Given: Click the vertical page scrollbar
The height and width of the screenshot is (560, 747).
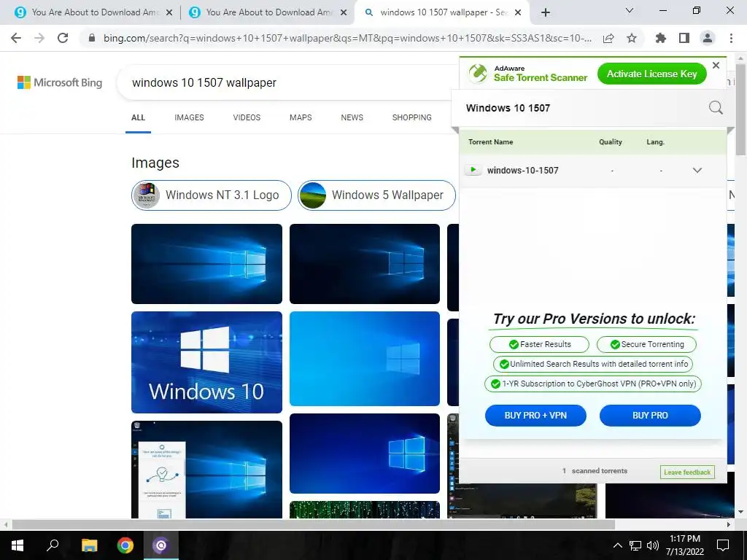Looking at the screenshot, I should coord(740,109).
